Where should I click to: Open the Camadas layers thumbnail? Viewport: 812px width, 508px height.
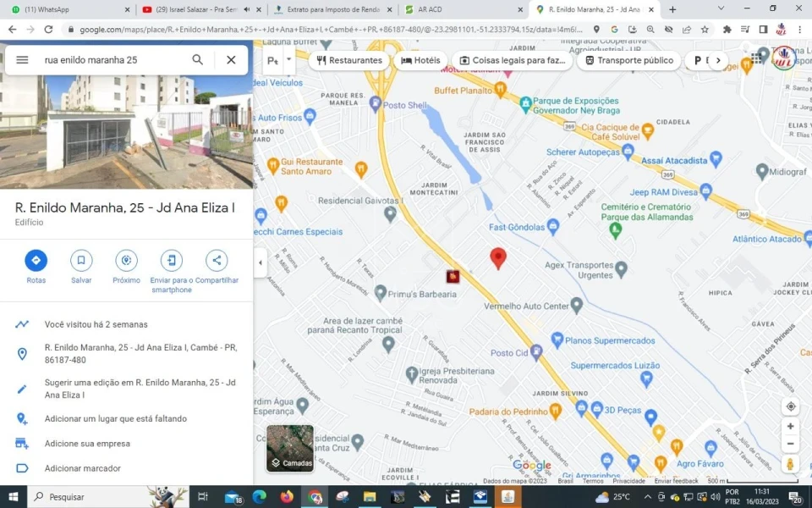click(290, 449)
